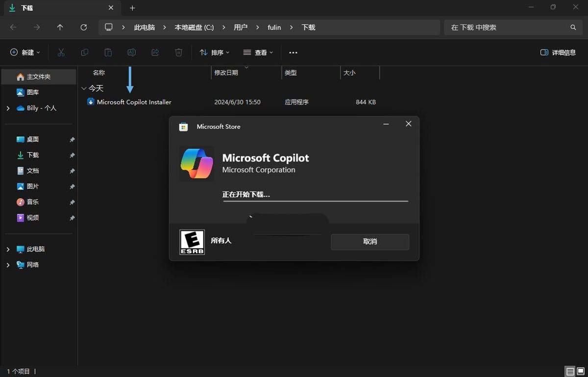This screenshot has width=588, height=377.
Task: Click the Copy icon in toolbar
Action: (x=85, y=52)
